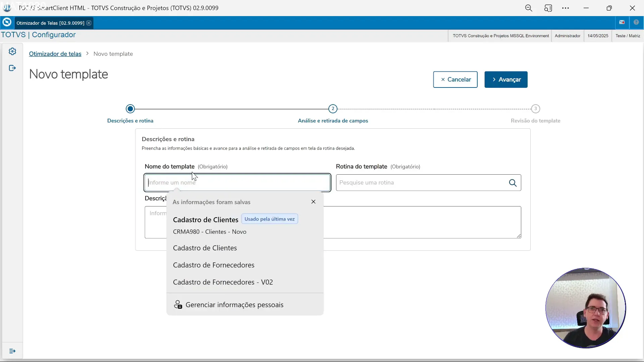Screen dimensions: 644x362
Task: Click the Pesquise uma rotina input field
Action: [421, 183]
